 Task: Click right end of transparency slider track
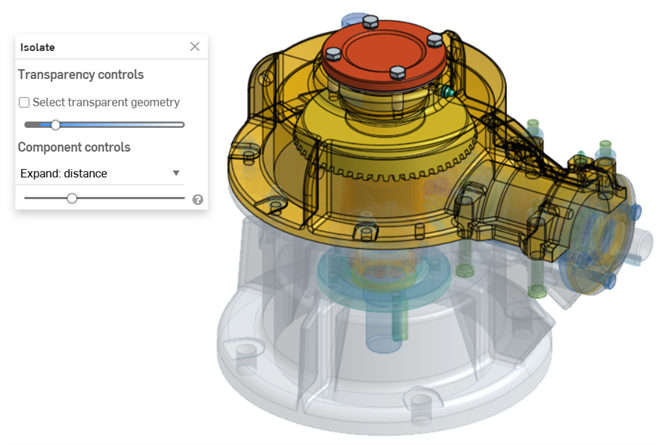182,125
